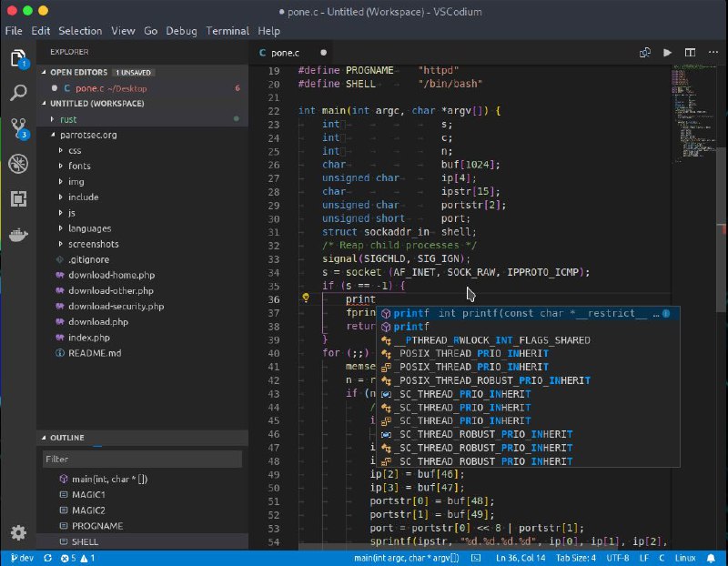This screenshot has width=728, height=566.
Task: Open the Docker view in the activity bar
Action: pyautogui.click(x=20, y=235)
